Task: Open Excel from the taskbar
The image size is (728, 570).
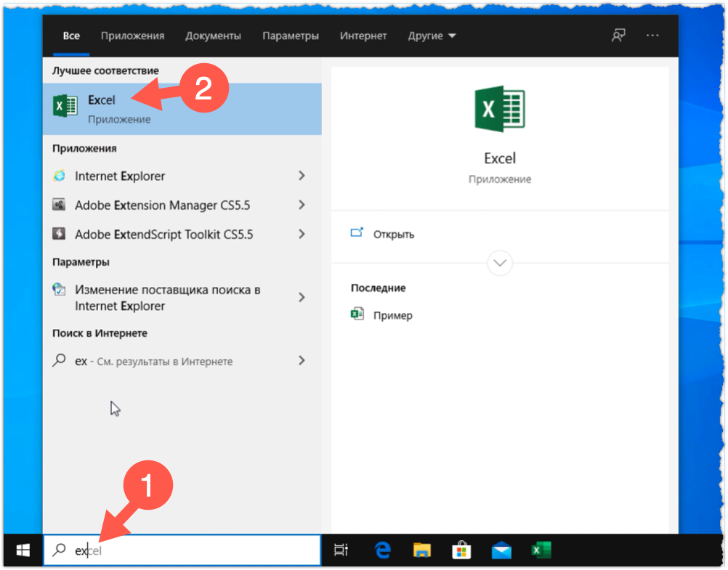Action: [x=541, y=550]
